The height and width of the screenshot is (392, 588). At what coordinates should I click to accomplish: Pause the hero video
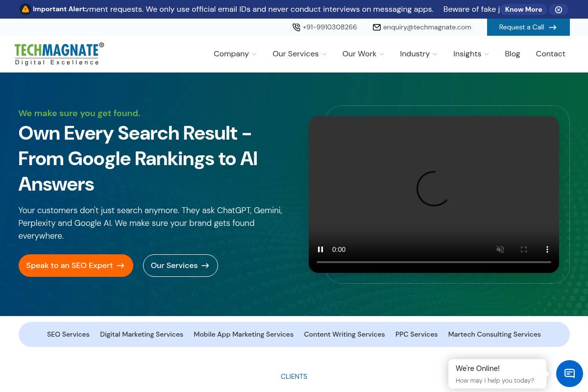pyautogui.click(x=320, y=249)
